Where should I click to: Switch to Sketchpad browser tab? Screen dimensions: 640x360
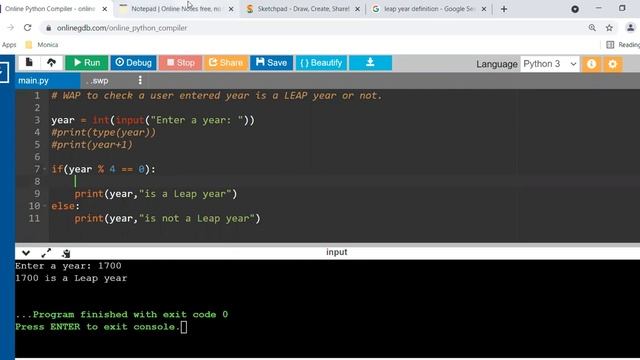pos(303,9)
